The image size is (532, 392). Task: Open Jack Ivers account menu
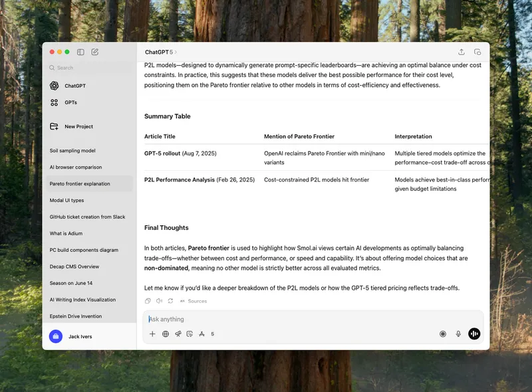(x=80, y=337)
